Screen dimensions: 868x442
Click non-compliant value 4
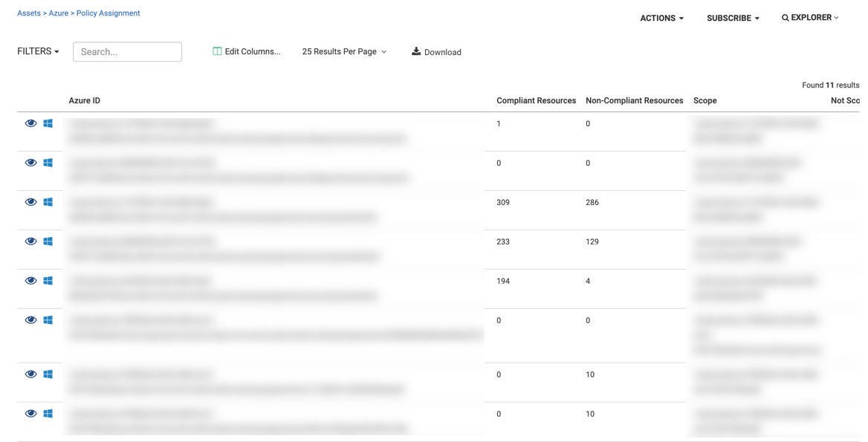(x=588, y=281)
